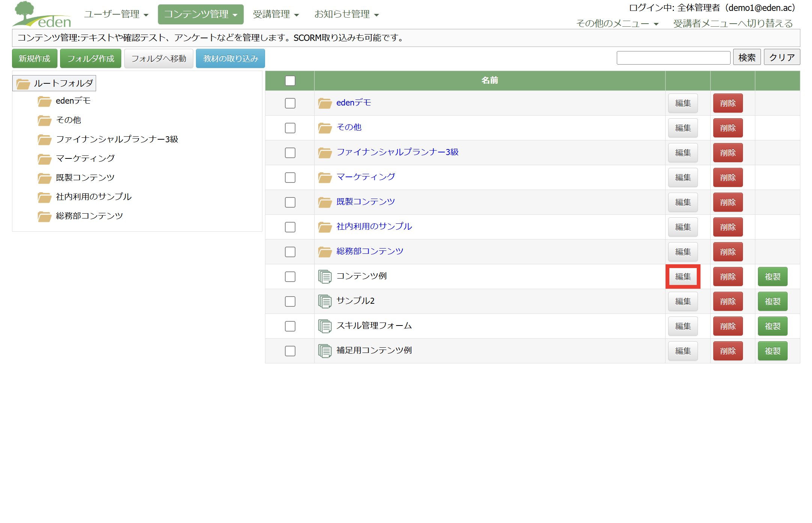Screen dimensions: 812x523
Task: Click 総務部コンテンツ folder icon in tree
Action: pyautogui.click(x=44, y=216)
